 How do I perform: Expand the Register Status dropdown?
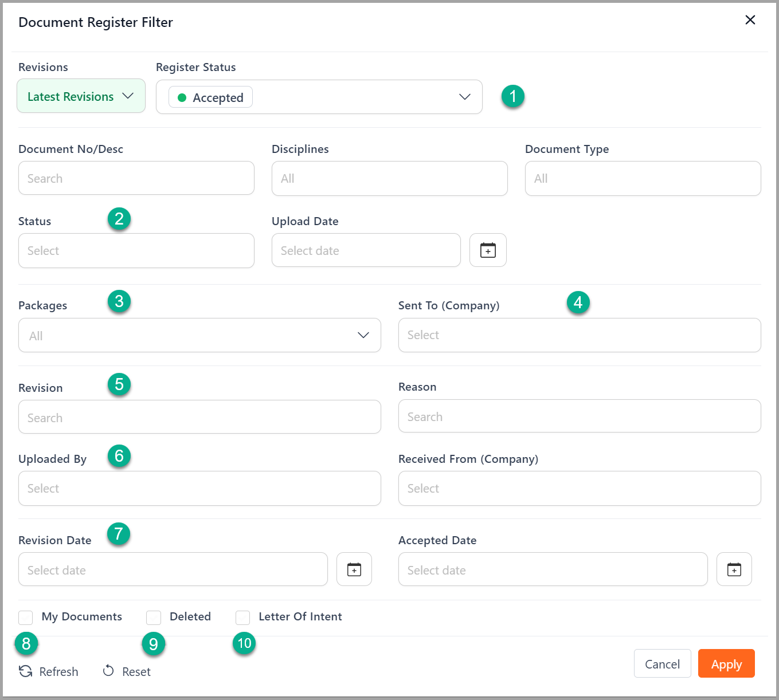[x=464, y=97]
